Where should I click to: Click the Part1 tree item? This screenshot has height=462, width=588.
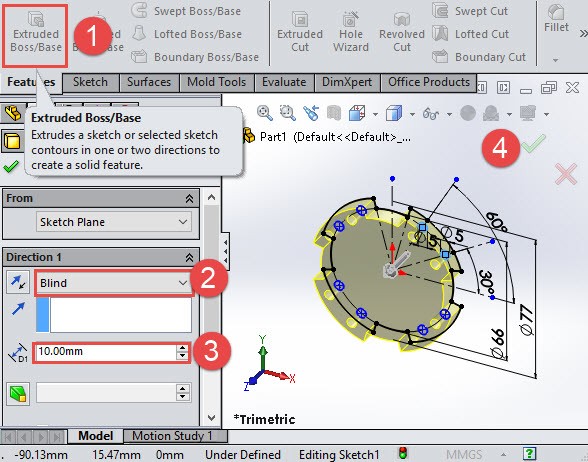coord(326,137)
